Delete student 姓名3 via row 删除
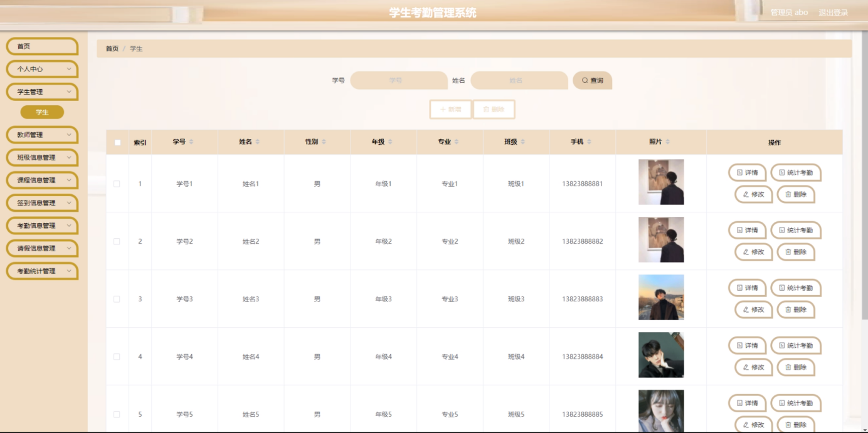The height and width of the screenshot is (433, 868). tap(795, 310)
